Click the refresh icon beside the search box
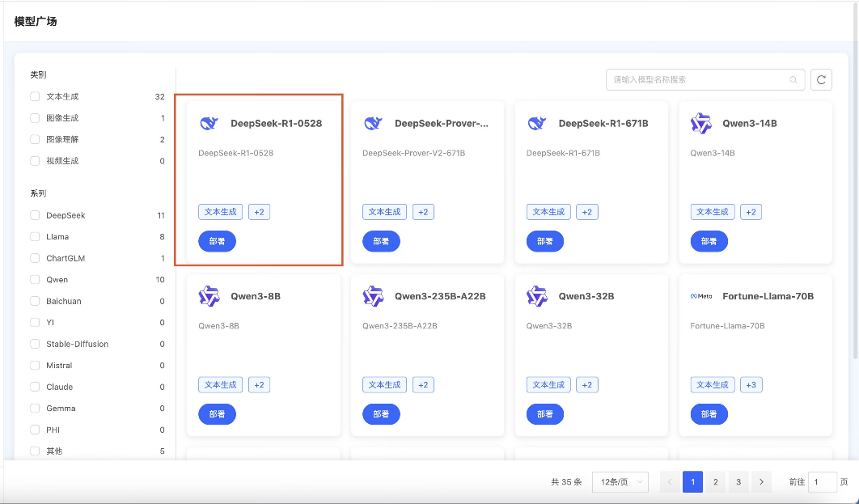859x504 pixels. click(821, 79)
